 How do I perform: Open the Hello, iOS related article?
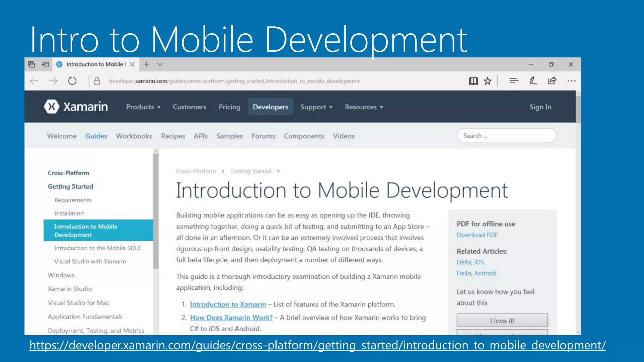tap(470, 262)
